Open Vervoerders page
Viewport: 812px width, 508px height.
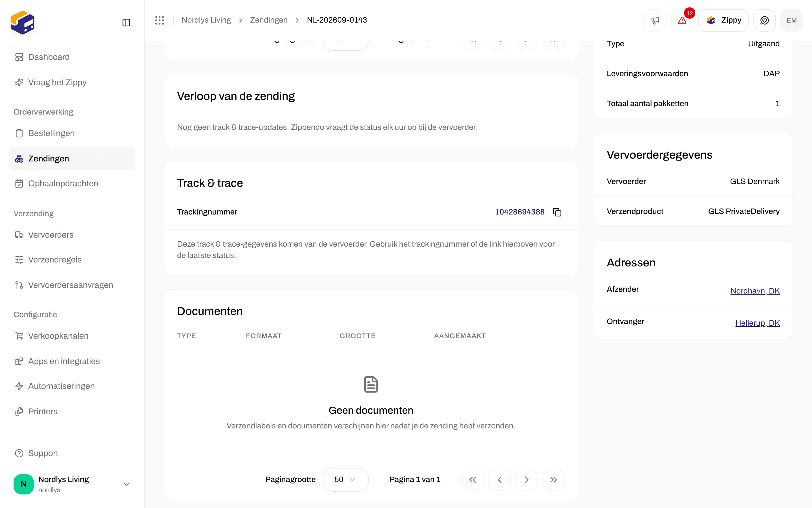[x=72, y=235]
